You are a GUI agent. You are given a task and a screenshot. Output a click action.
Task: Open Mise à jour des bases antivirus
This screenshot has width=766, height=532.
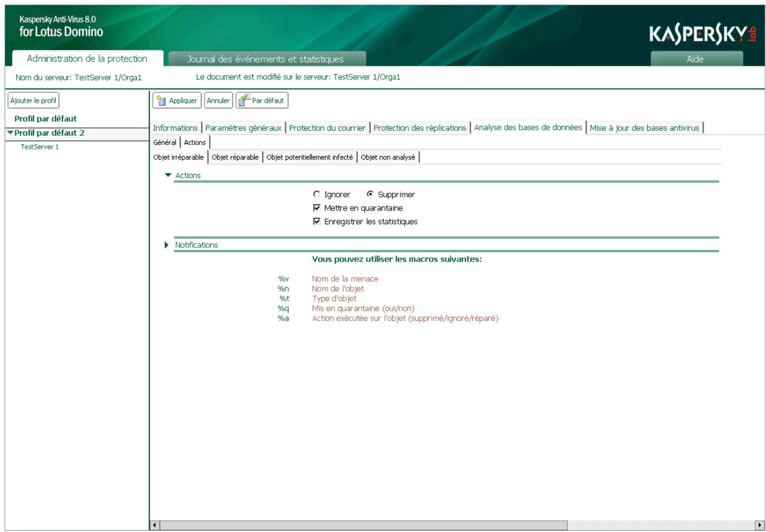[644, 128]
